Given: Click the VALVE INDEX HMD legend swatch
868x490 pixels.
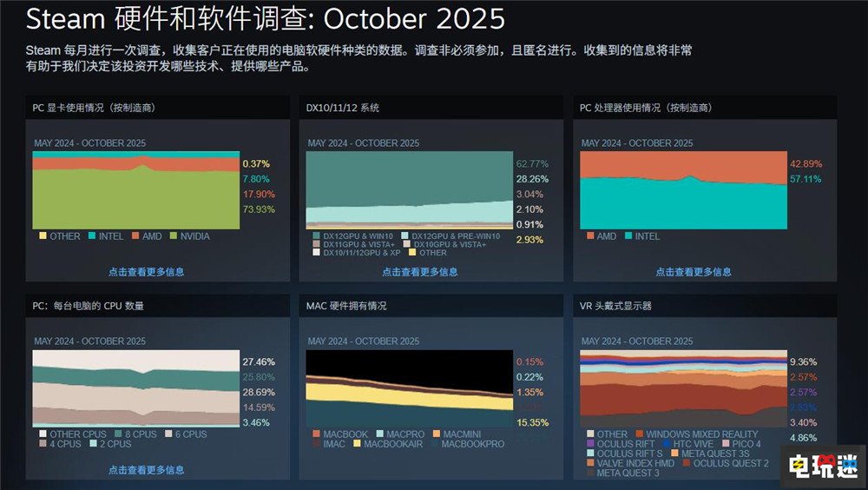Looking at the screenshot, I should point(590,463).
